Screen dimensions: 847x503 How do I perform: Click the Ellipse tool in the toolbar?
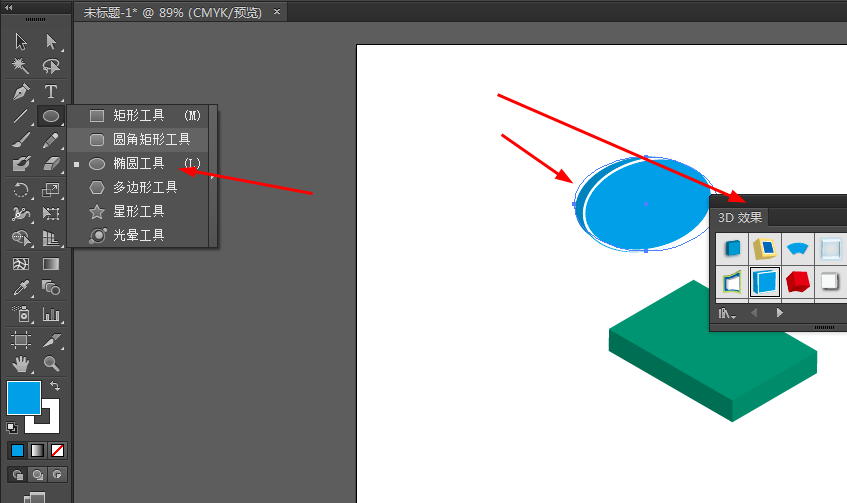click(51, 116)
